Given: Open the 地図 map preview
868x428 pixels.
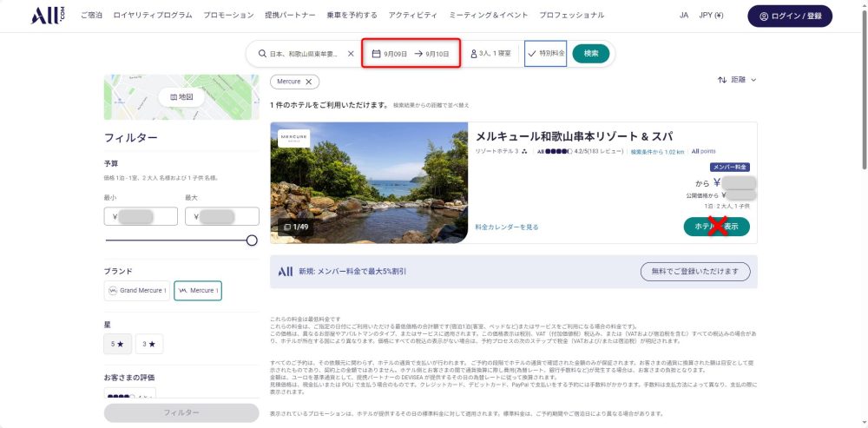Looking at the screenshot, I should 181,97.
